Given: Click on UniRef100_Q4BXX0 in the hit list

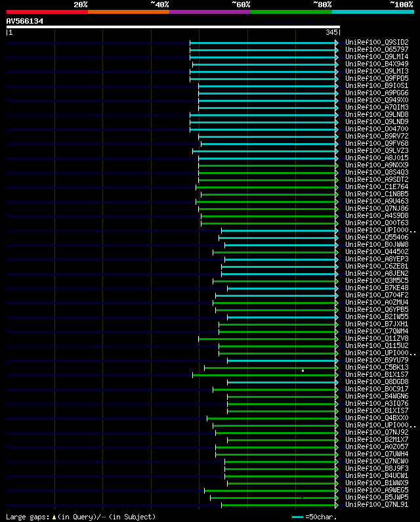Looking at the screenshot, I should click(x=377, y=418).
